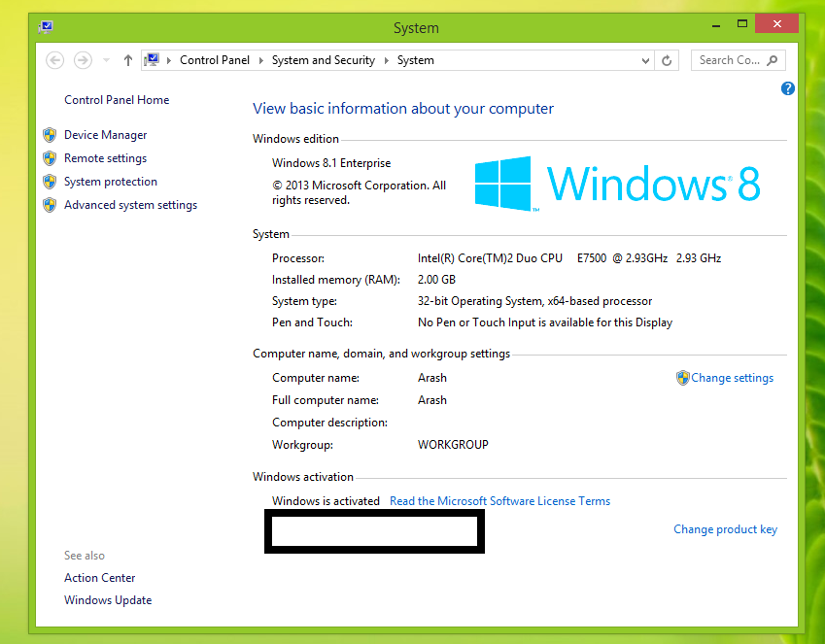Click the shield icon beside Advanced system settings
The width and height of the screenshot is (825, 644).
[50, 205]
